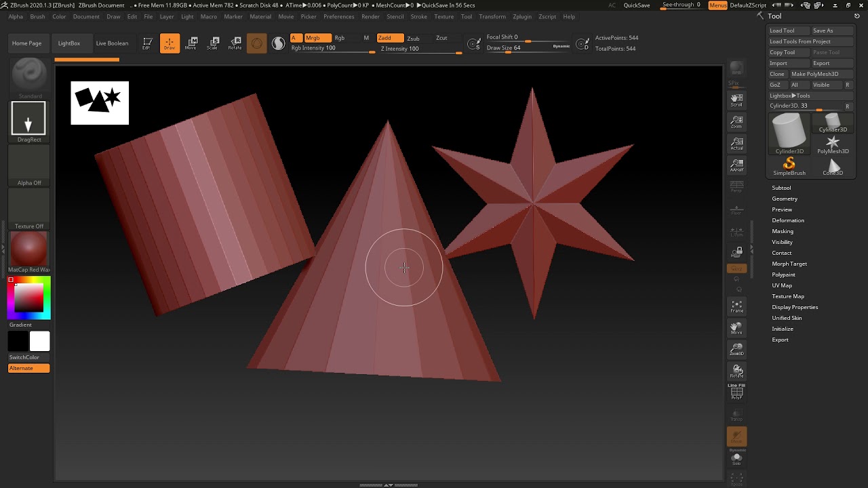Click the QuickSave button

click(x=637, y=5)
